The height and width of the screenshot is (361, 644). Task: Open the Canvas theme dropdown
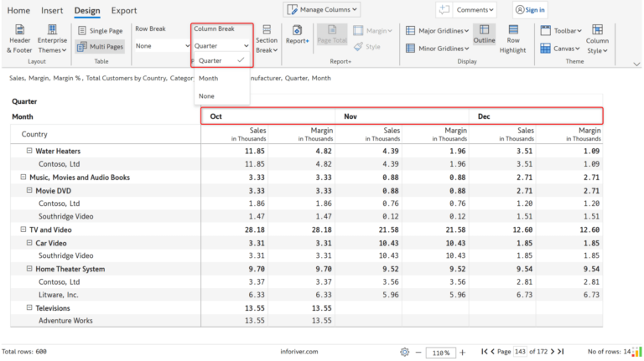coord(560,49)
